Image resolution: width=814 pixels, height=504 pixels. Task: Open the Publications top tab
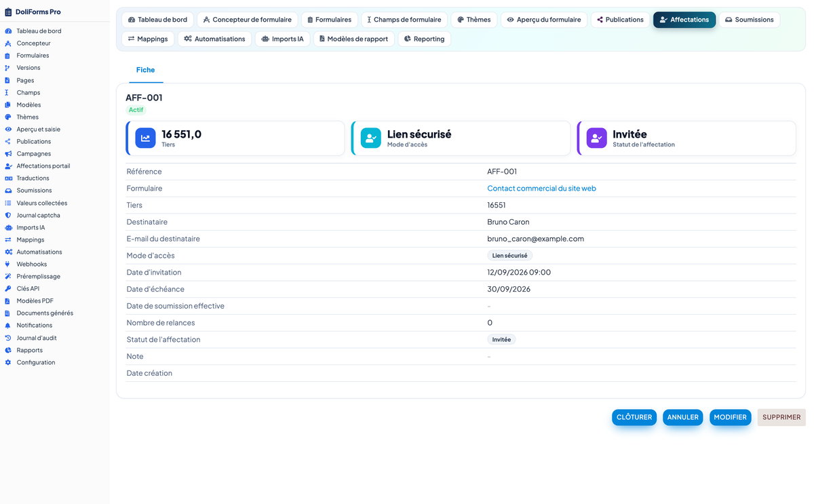[x=620, y=20]
